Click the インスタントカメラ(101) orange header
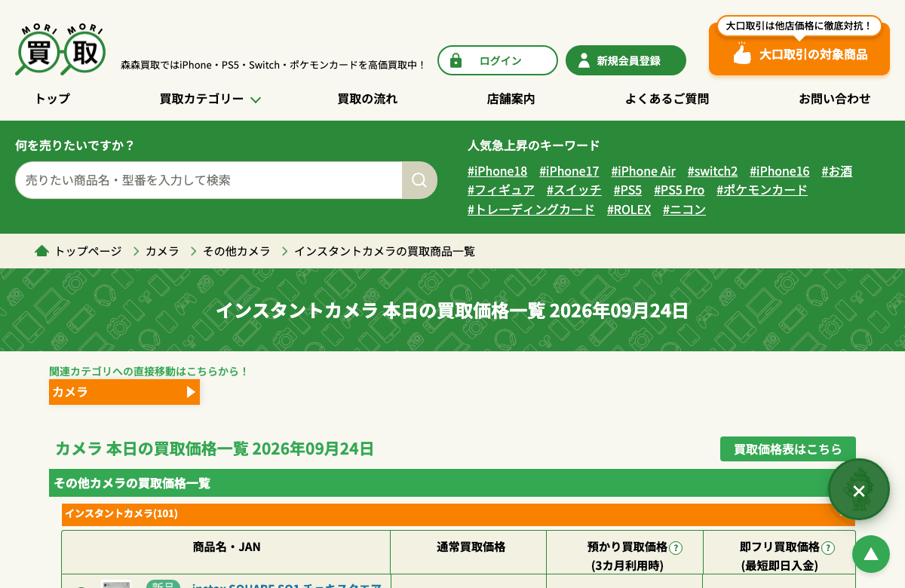The height and width of the screenshot is (588, 905). pos(459,514)
